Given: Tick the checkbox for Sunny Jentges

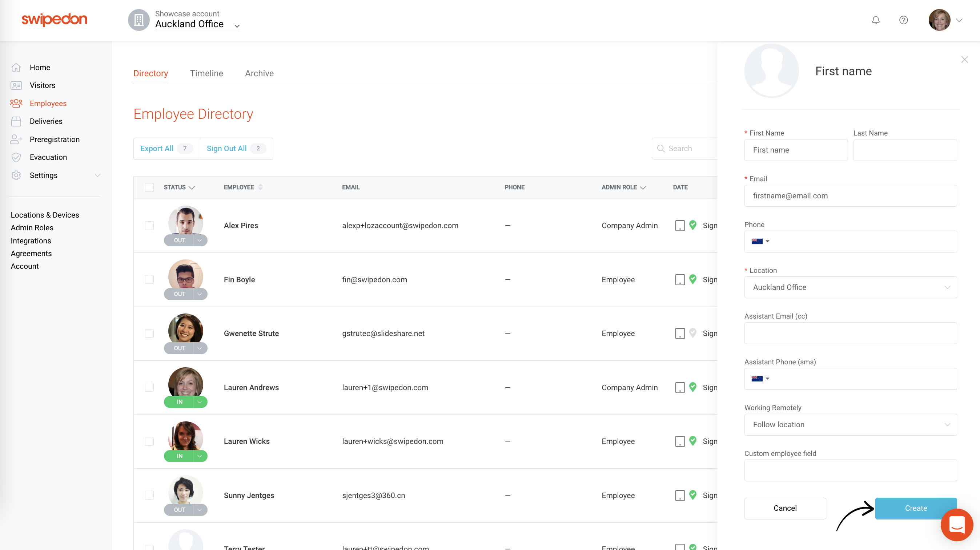Looking at the screenshot, I should (149, 495).
